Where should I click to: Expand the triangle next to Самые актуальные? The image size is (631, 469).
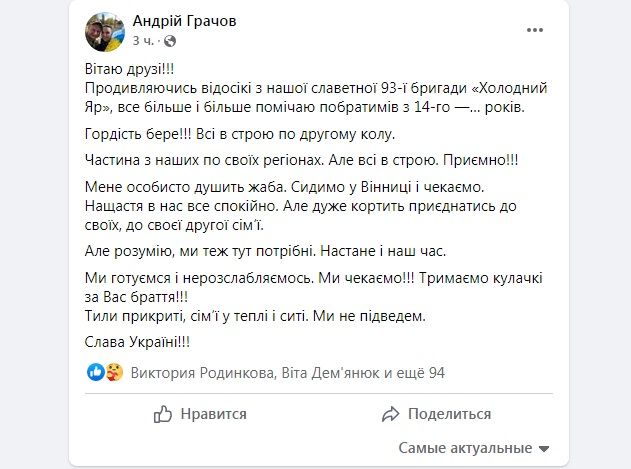coord(543,449)
